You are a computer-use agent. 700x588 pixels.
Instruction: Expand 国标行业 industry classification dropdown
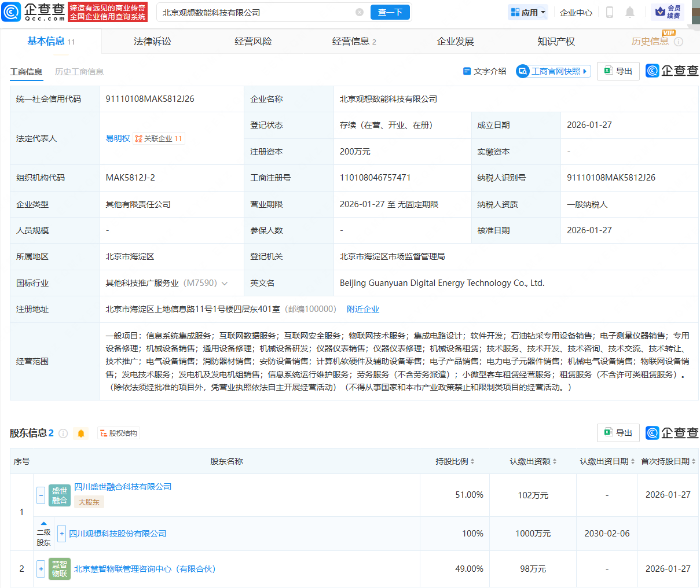click(x=225, y=284)
